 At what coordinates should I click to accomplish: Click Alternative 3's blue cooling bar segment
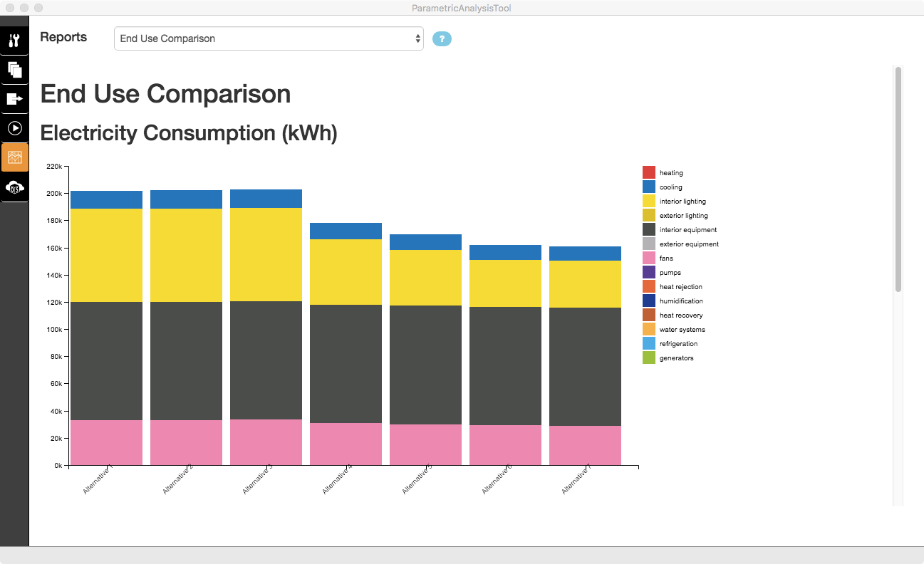click(x=266, y=199)
